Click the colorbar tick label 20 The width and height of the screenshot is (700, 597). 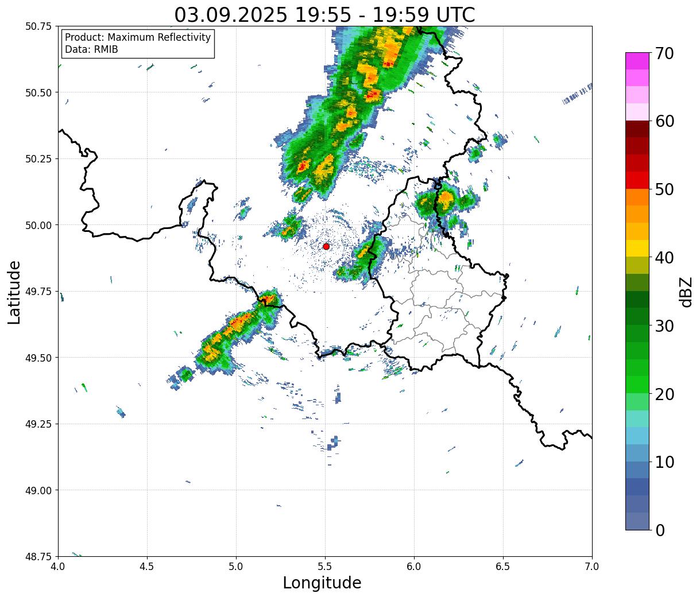click(x=664, y=394)
